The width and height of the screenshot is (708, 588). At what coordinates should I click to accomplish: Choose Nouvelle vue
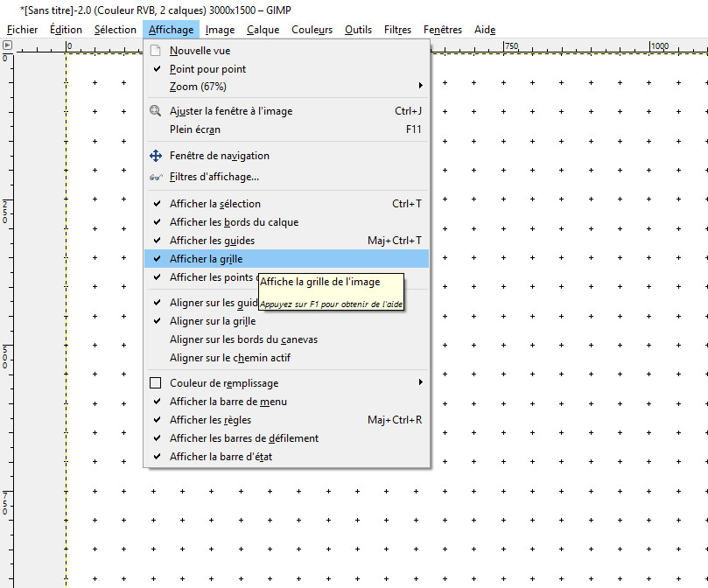(286, 51)
